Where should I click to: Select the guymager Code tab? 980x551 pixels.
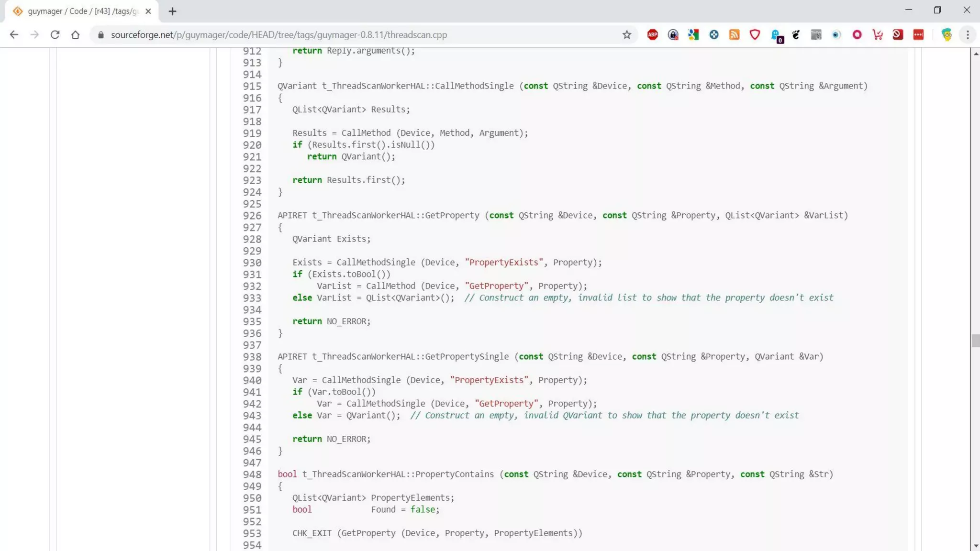81,11
